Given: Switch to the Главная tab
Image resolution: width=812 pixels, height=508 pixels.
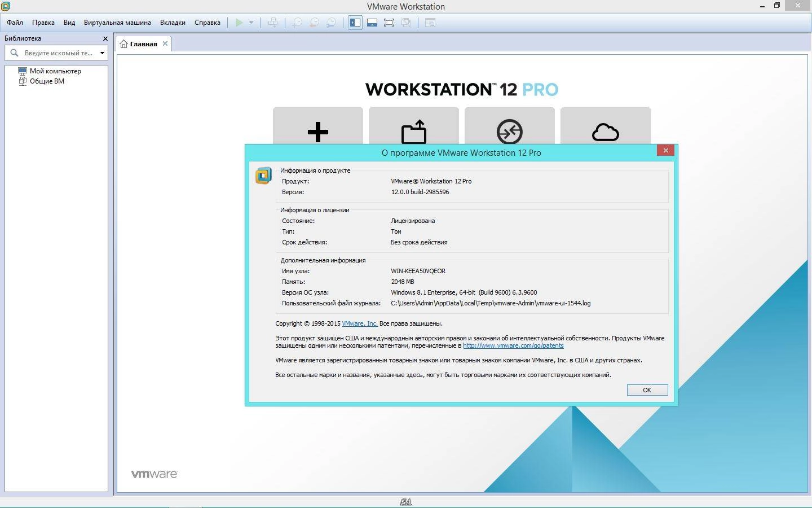Looking at the screenshot, I should coord(143,43).
